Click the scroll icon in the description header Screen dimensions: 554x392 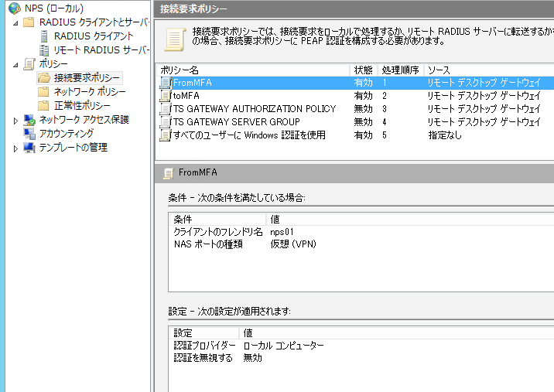(x=175, y=39)
